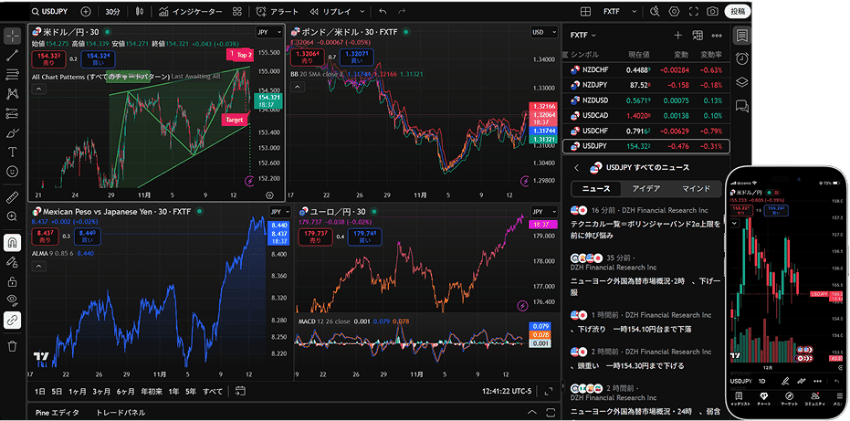Image resolution: width=850 pixels, height=421 pixels.
Task: Open the chat bubbles icon in right sidebar
Action: [x=742, y=106]
